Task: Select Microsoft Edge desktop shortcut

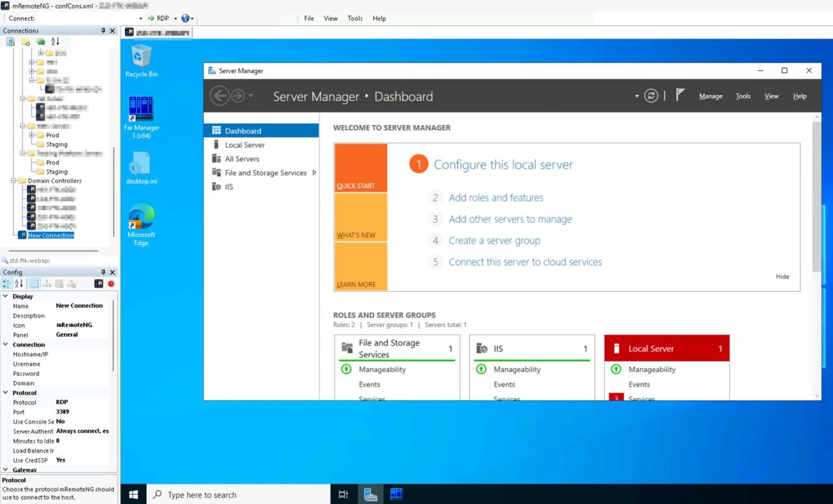Action: pos(141,226)
